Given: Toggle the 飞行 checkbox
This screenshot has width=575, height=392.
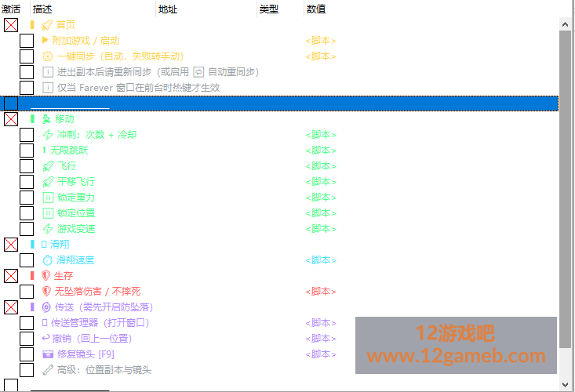Looking at the screenshot, I should [27, 166].
